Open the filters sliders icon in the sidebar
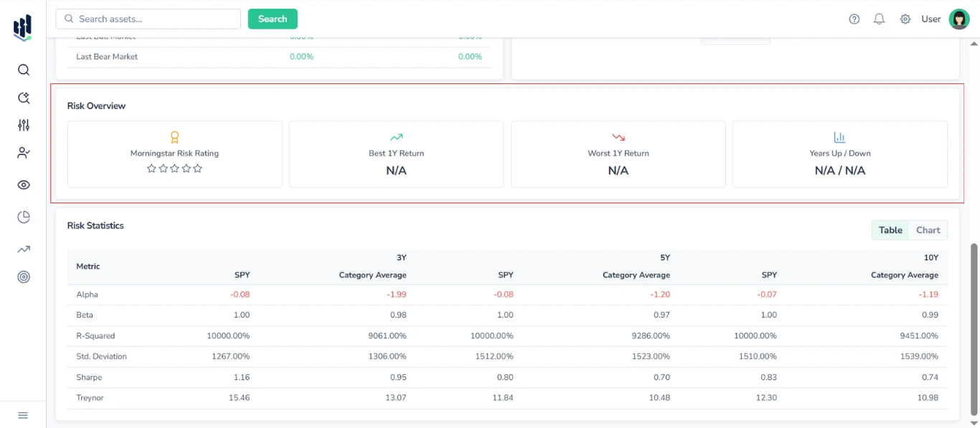 pos(23,124)
